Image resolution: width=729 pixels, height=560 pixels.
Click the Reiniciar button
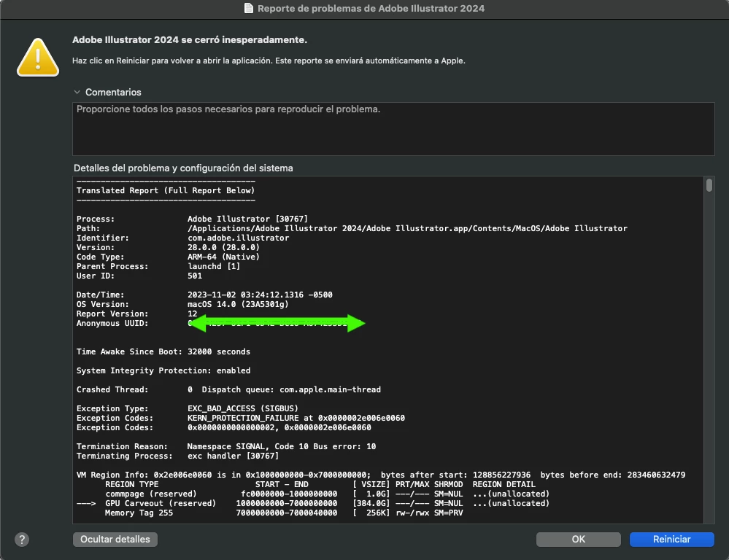pos(671,539)
